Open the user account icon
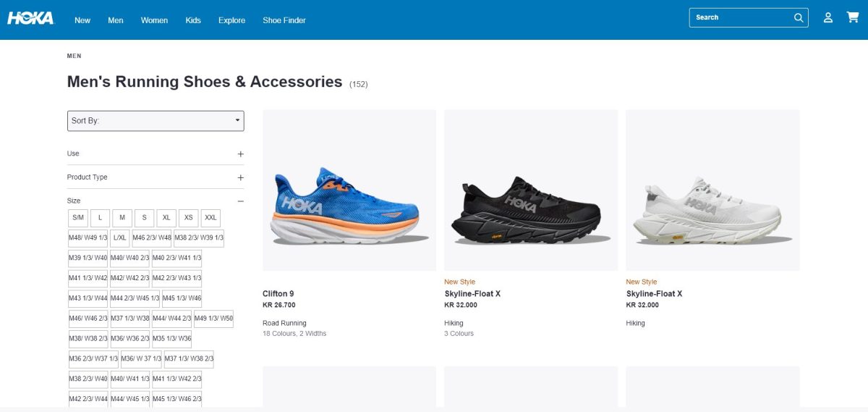Screen dimensions: 868x412 [828, 17]
